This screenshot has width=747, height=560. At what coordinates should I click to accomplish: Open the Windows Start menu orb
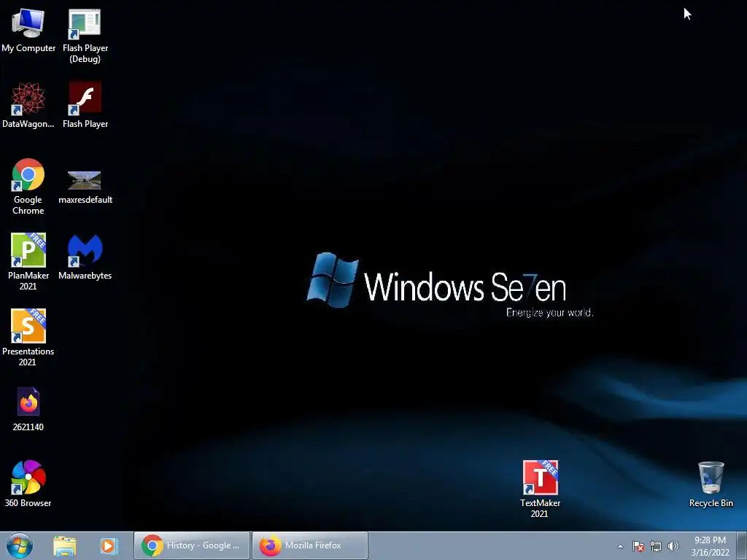click(20, 545)
